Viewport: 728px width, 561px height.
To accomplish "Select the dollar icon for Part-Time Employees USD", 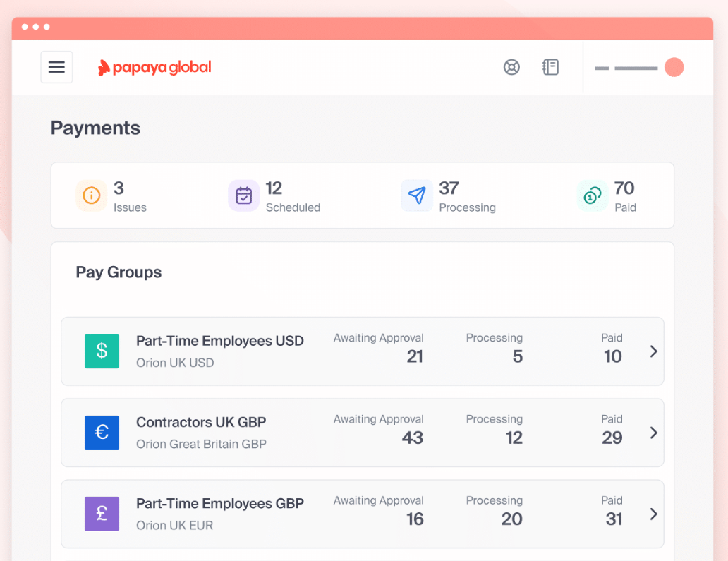I will tap(102, 351).
